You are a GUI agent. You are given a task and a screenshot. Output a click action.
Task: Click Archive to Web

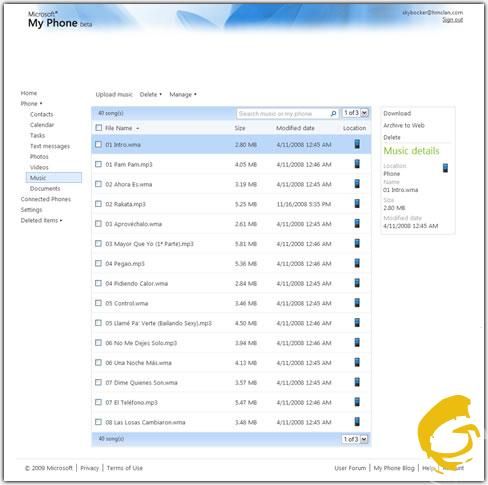[x=404, y=125]
